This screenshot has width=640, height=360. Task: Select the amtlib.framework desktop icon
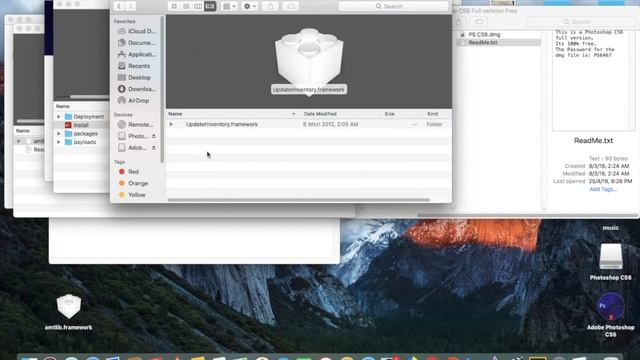coord(68,312)
